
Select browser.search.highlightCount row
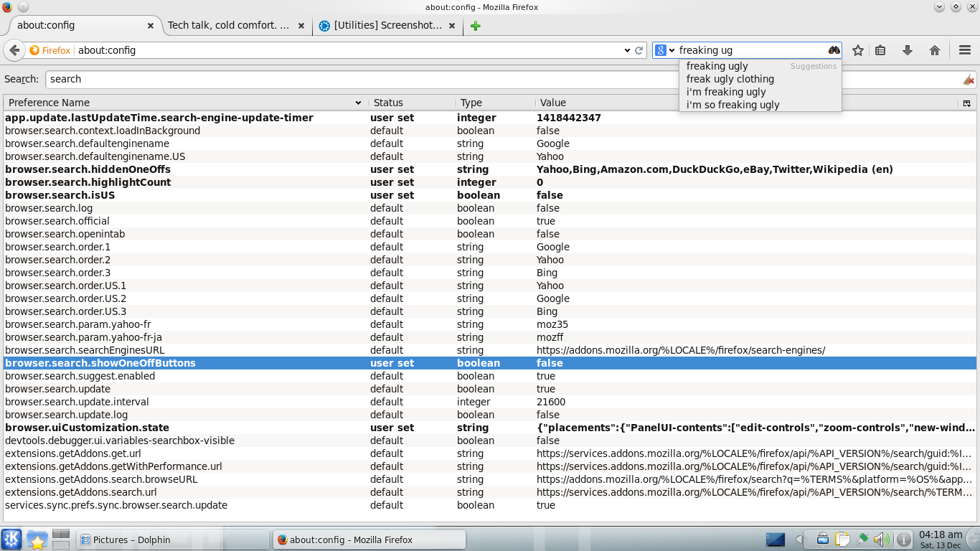[x=490, y=182]
